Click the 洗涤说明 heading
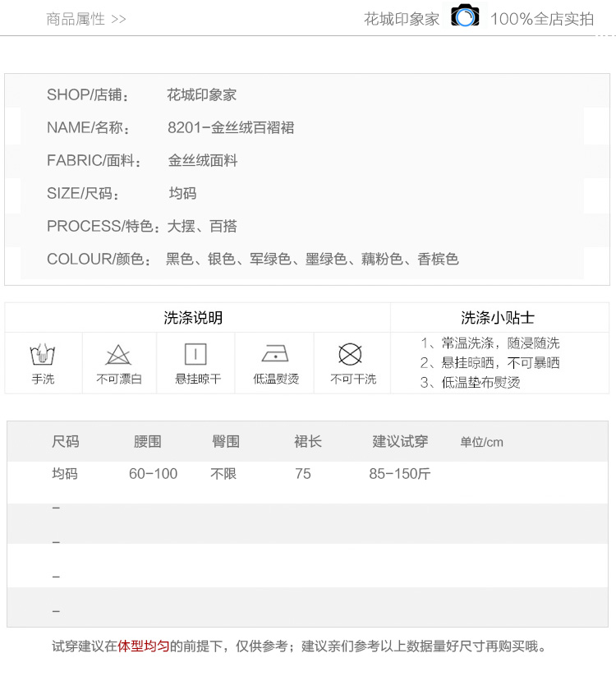616x690 pixels. [x=193, y=318]
